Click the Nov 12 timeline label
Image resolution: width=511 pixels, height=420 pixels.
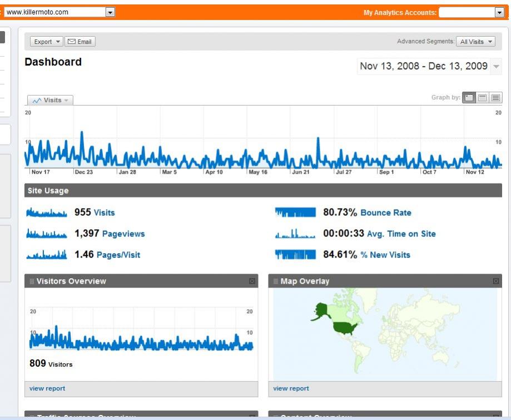pos(475,172)
